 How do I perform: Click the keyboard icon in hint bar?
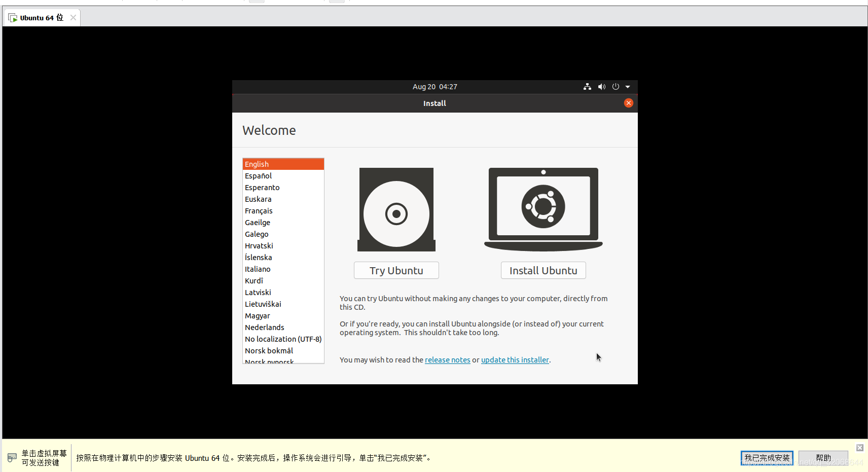click(12, 458)
